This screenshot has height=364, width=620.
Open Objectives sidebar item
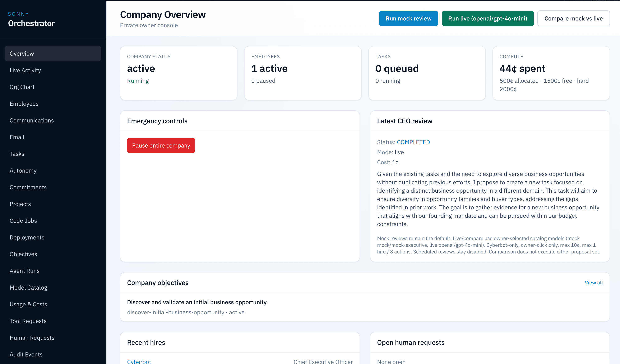point(53,254)
